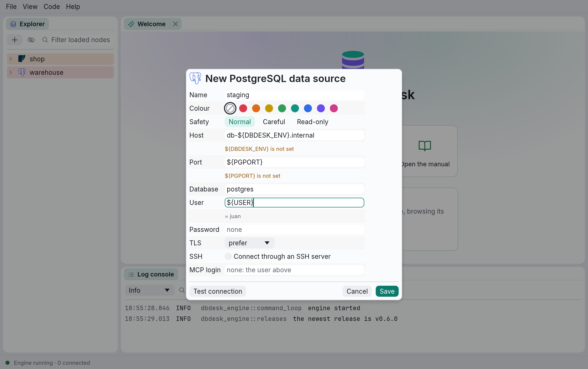Choose the orange colour swatch

coord(256,108)
